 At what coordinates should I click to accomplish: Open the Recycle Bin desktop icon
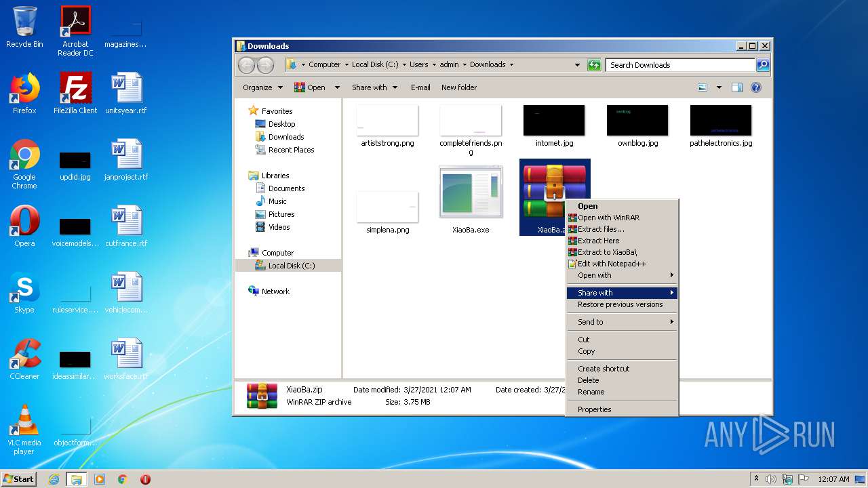(x=24, y=27)
